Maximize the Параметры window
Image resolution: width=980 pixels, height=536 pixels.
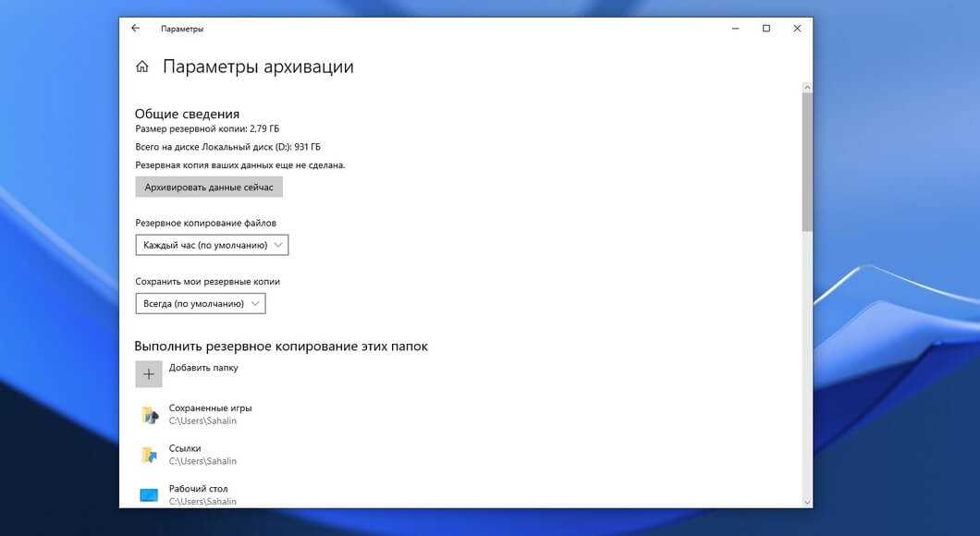[x=766, y=29]
